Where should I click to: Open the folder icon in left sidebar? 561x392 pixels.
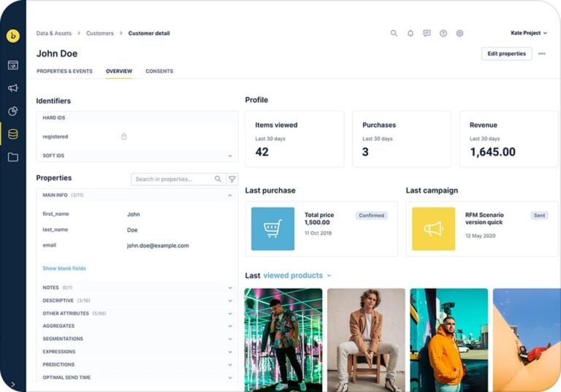12,157
